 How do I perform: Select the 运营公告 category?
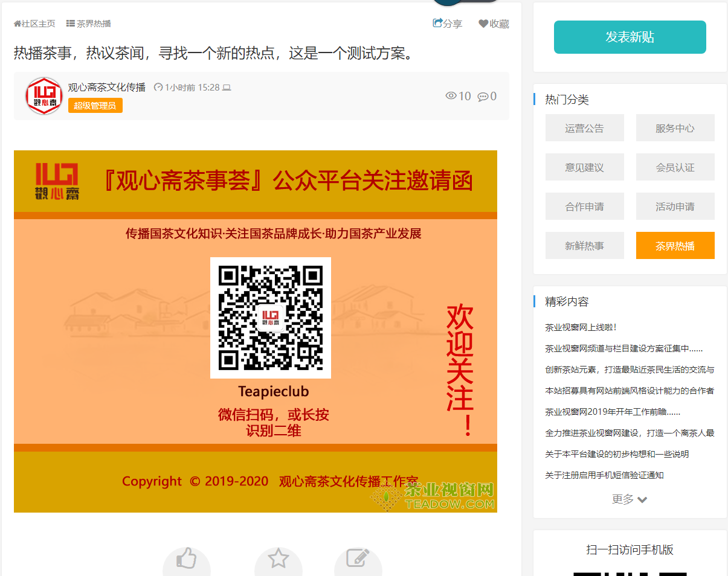pyautogui.click(x=584, y=128)
